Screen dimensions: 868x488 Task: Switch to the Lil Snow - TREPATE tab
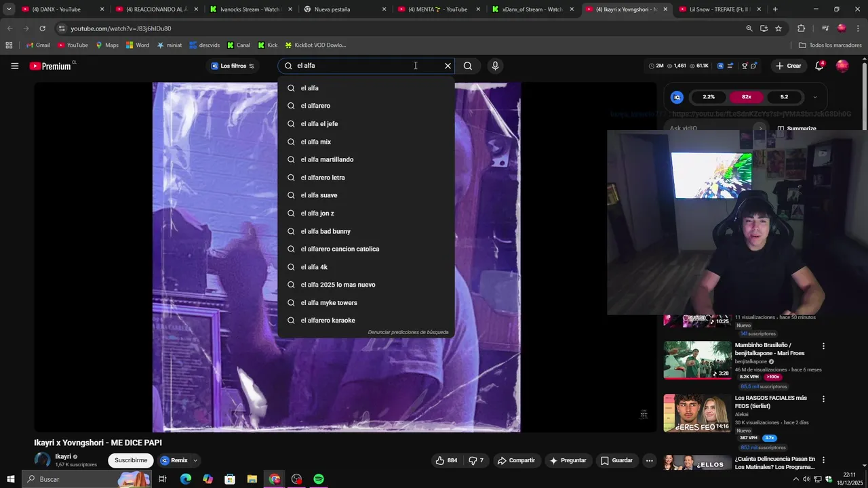720,9
